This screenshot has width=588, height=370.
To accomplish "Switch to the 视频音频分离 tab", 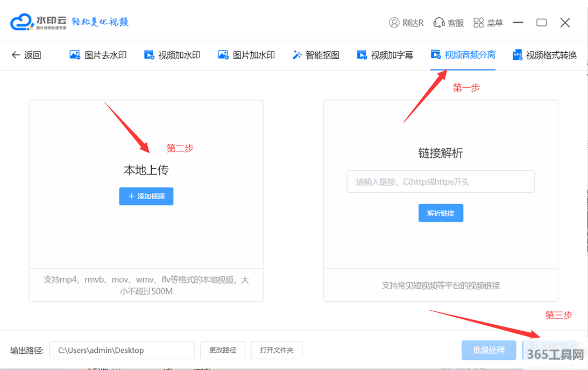I will pyautogui.click(x=469, y=55).
